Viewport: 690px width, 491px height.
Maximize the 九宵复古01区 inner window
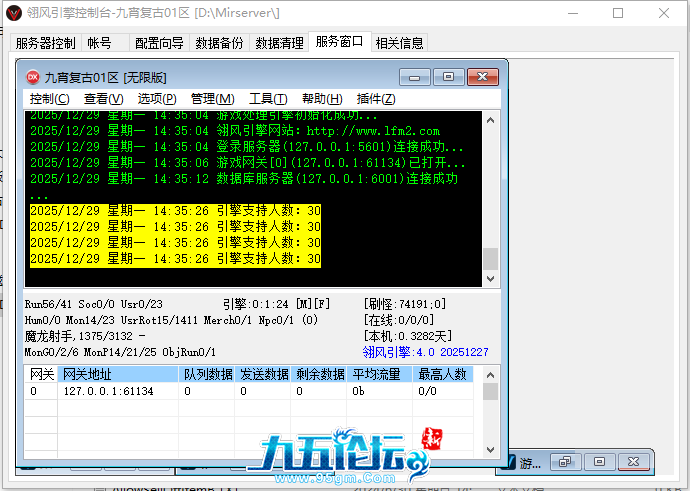coord(449,77)
